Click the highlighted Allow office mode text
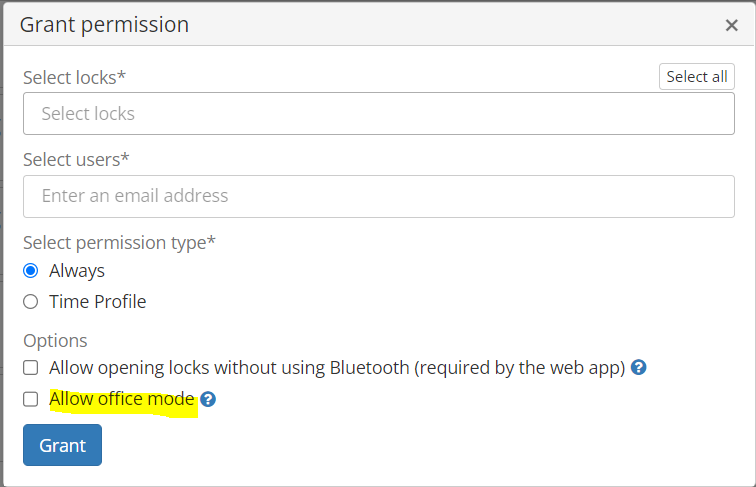The width and height of the screenshot is (756, 487). click(x=122, y=399)
